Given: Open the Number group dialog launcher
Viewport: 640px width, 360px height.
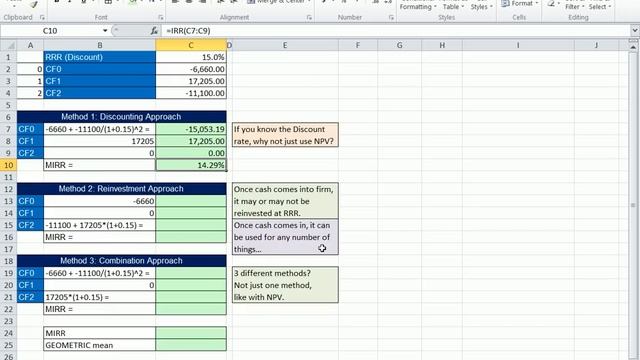Looking at the screenshot, I should tap(391, 18).
